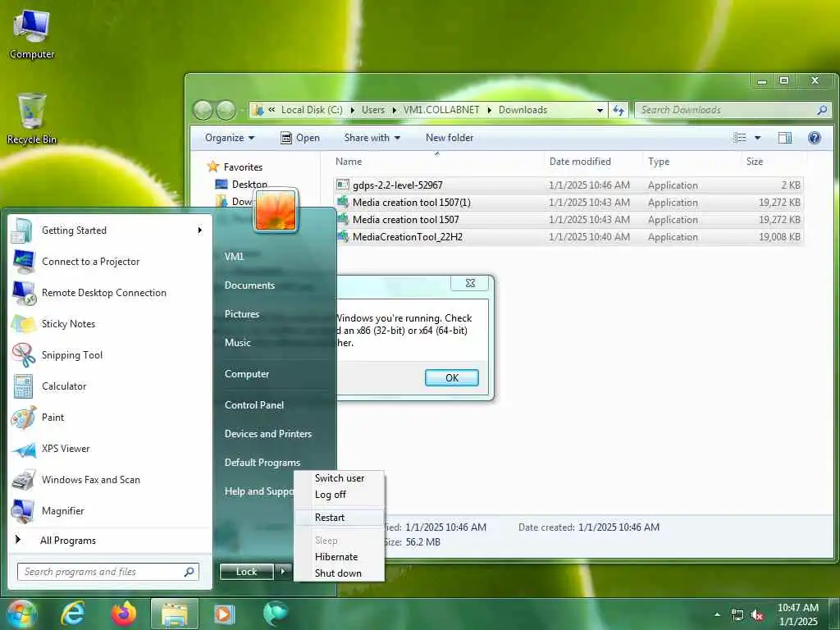Click the taskbar clock showing 10:47 AM
840x630 pixels.
[x=798, y=614]
